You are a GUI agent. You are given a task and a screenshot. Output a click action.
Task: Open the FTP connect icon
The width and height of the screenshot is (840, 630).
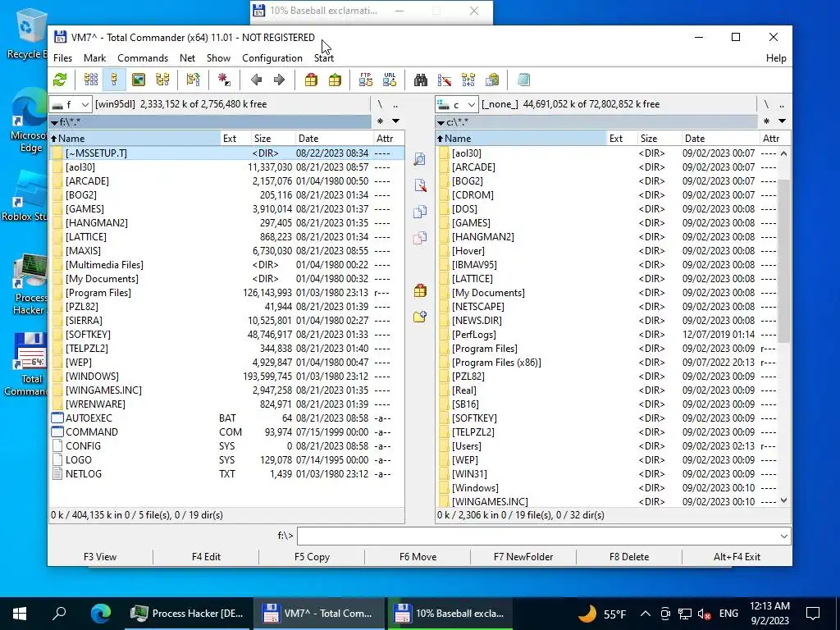pyautogui.click(x=366, y=80)
